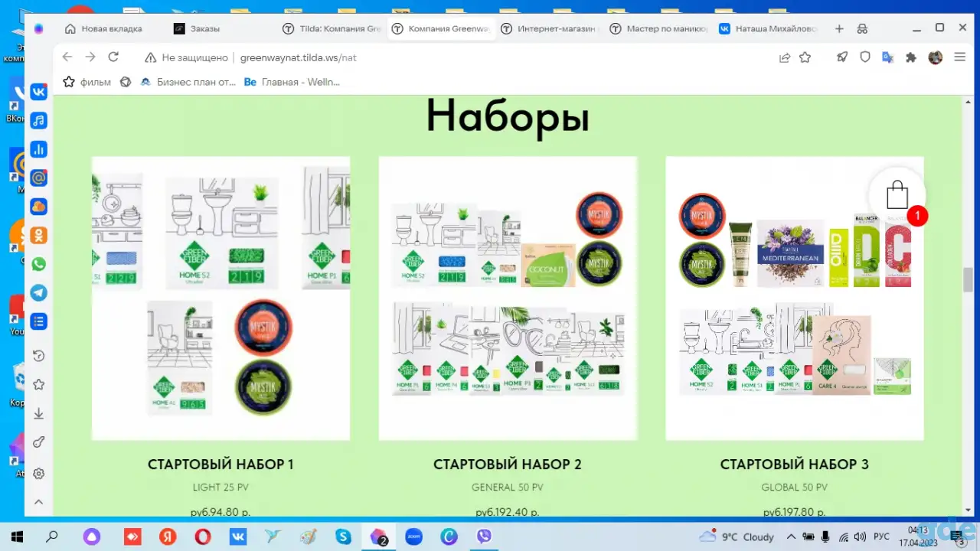Switch to the 'Интернет-магазин' tab

548,29
